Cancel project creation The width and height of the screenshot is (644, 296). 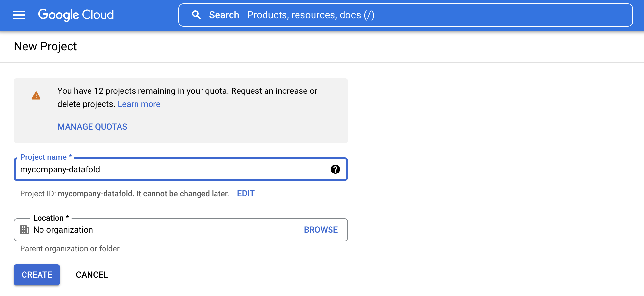click(x=92, y=275)
